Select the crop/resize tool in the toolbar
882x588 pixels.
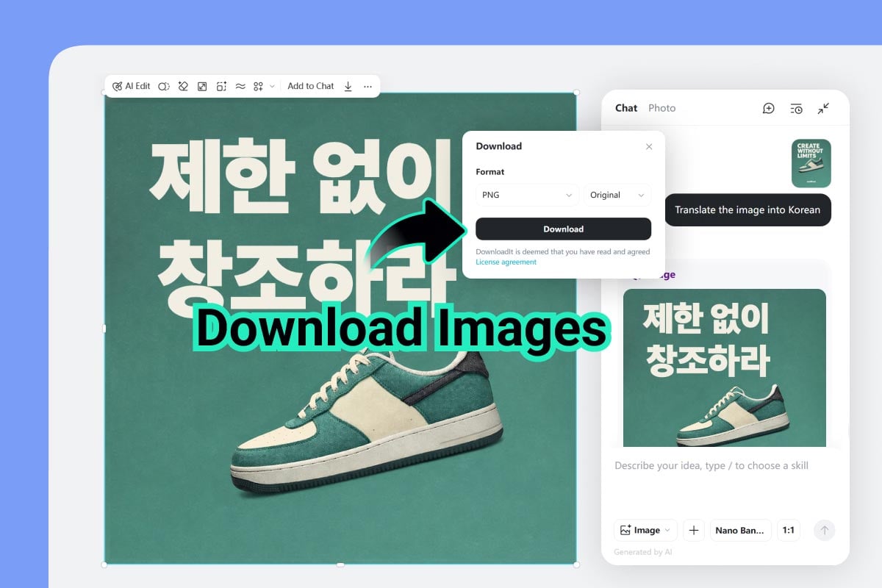click(x=223, y=86)
